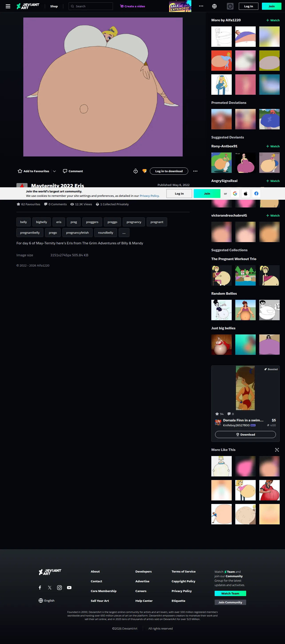Open the Sale Extended banner

click(x=180, y=6)
